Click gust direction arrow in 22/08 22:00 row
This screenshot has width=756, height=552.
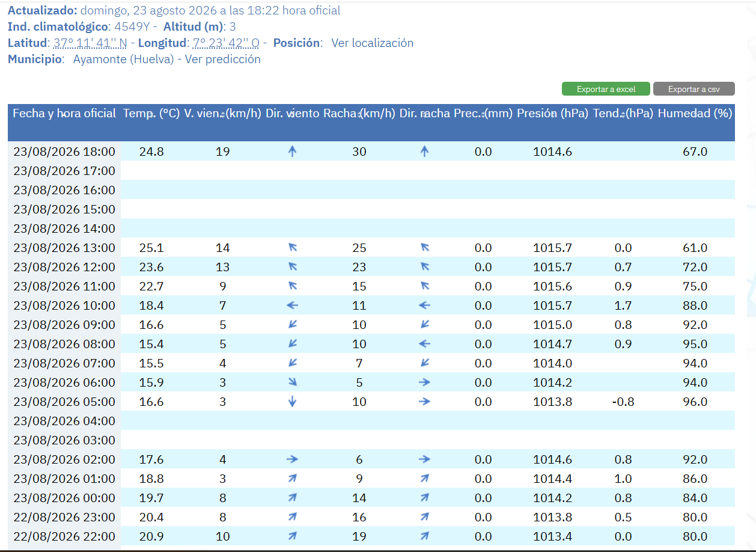coord(424,536)
